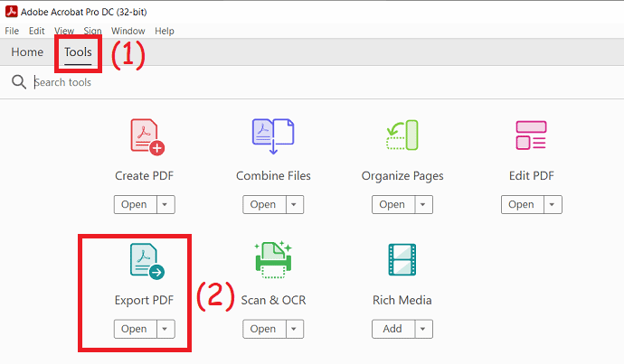624x364 pixels.
Task: Click the Scan & OCR printer icon
Action: pyautogui.click(x=273, y=259)
